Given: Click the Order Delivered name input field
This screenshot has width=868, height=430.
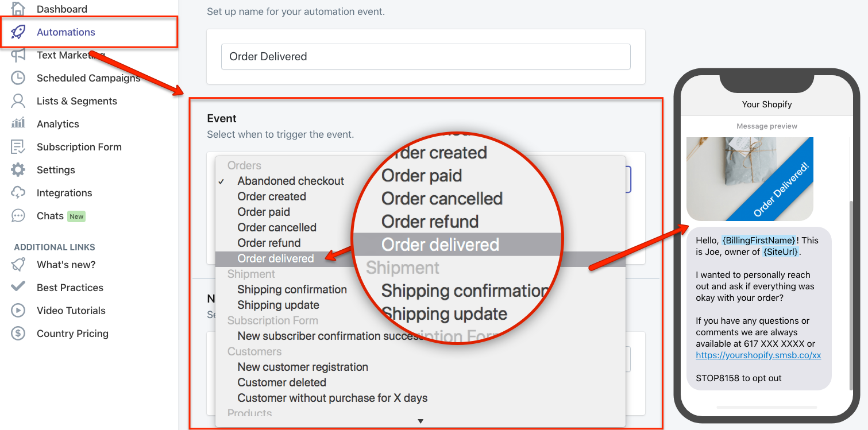Looking at the screenshot, I should point(426,56).
